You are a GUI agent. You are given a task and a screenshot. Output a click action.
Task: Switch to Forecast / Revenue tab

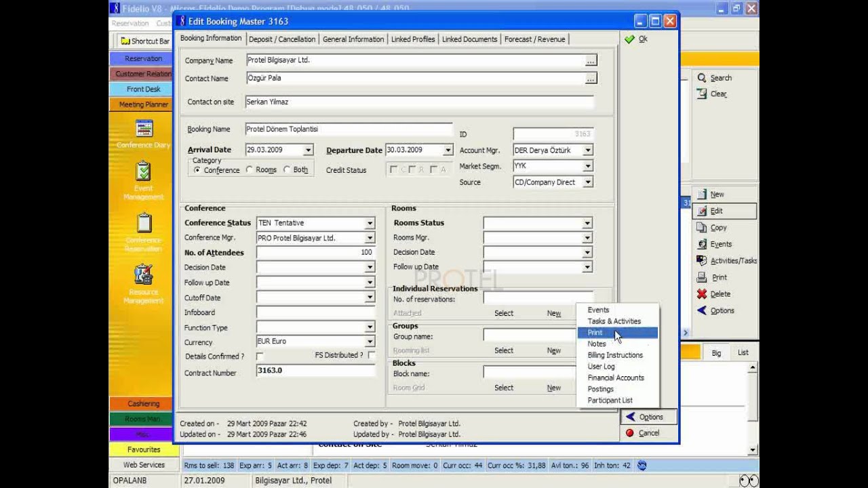534,39
